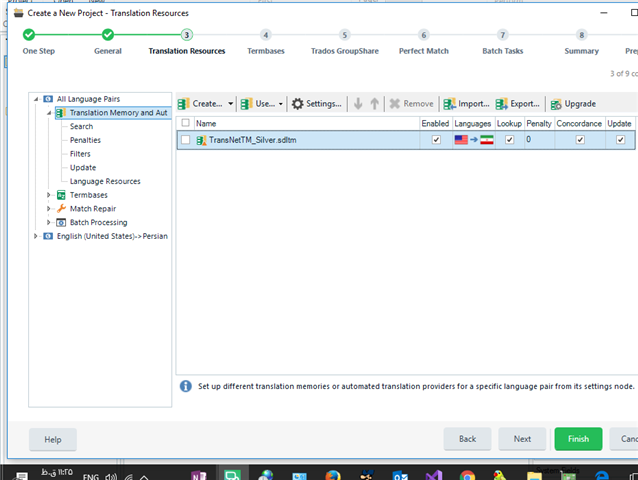Screen dimensions: 638x480
Task: Open OneNote from the taskbar
Action: point(199,475)
